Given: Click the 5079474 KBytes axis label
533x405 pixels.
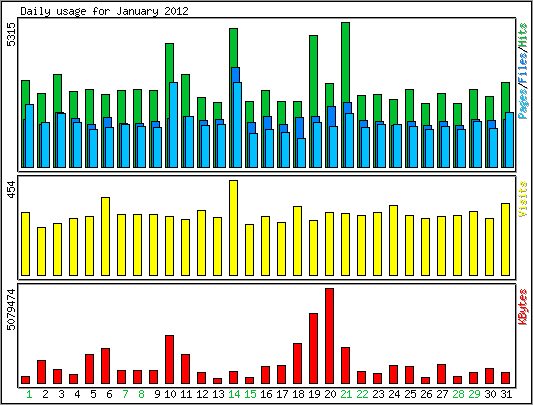Looking at the screenshot, I should (x=12, y=309).
